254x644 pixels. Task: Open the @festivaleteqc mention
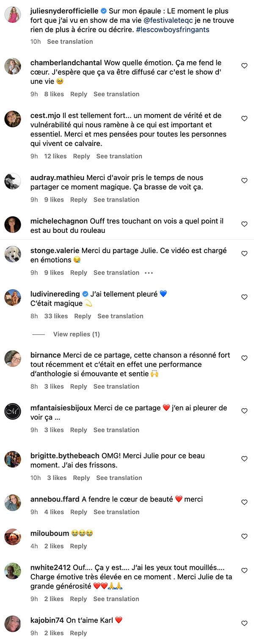(x=166, y=20)
